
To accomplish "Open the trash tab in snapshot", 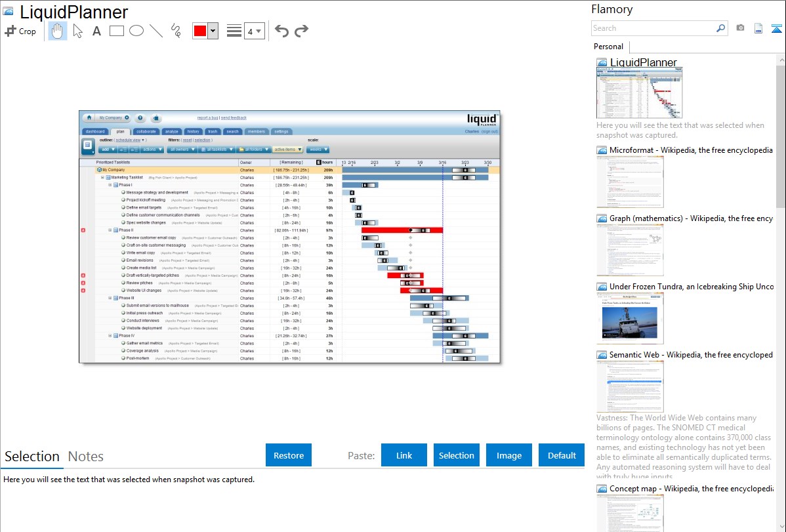I will pos(213,131).
